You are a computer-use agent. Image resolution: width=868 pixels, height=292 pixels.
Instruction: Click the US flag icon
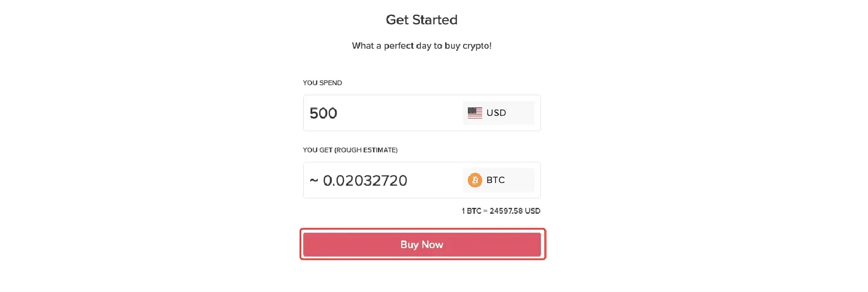[x=475, y=113]
